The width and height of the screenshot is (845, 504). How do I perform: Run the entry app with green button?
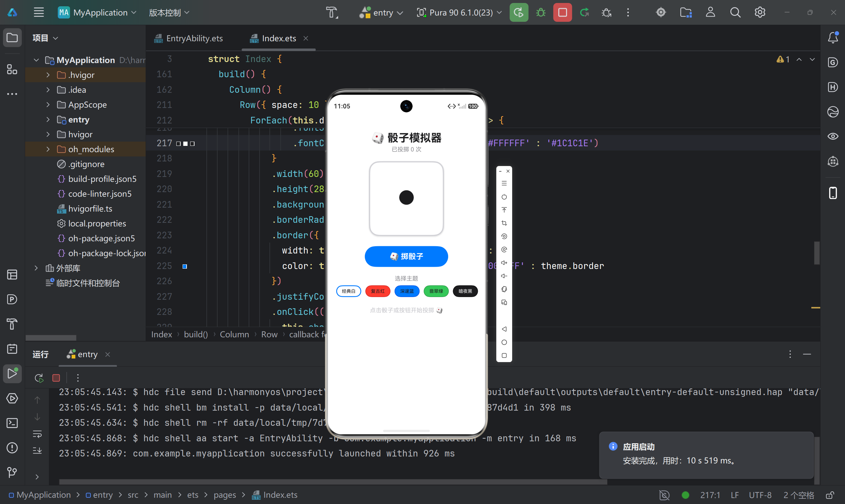click(518, 13)
